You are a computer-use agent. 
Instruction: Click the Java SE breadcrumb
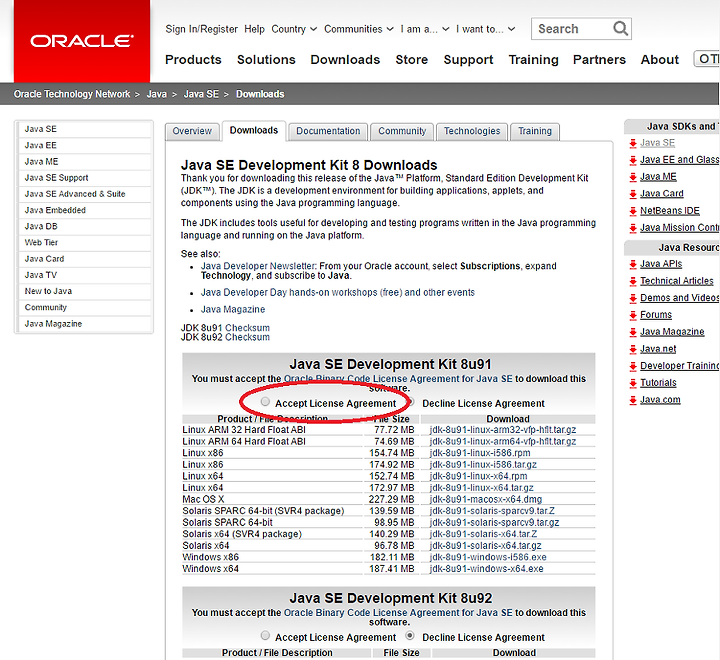201,94
